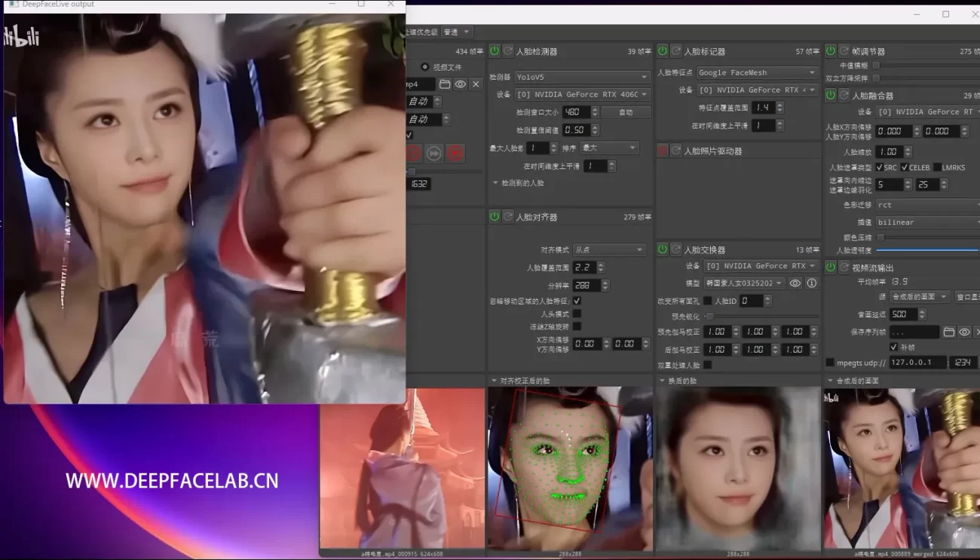Screen dimensions: 980x560
Task: Adjust 预先锐化 slider
Action: (761, 317)
